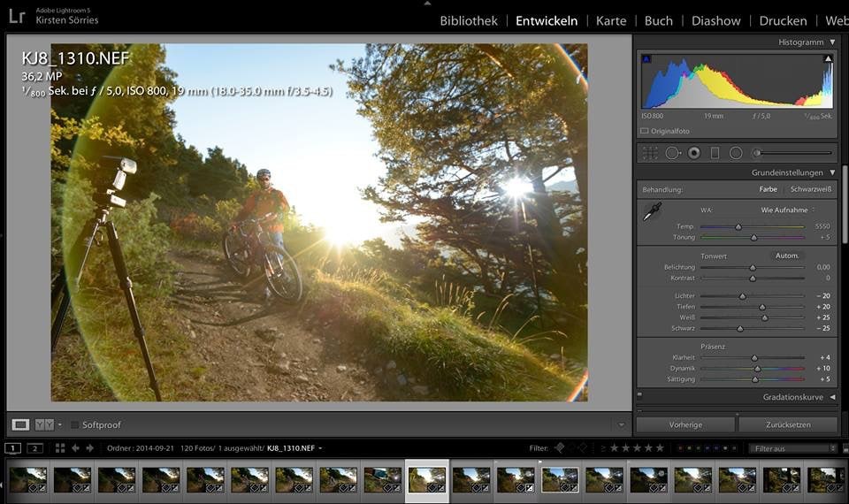Click the Vorherige button

click(x=685, y=424)
